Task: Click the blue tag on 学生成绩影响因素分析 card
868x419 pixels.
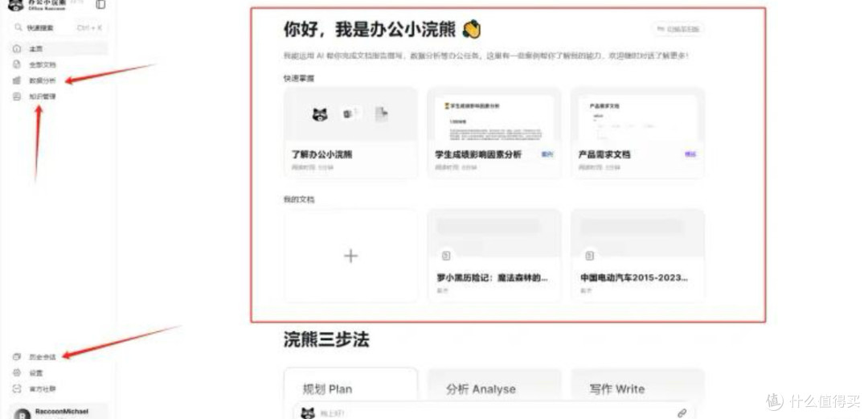Action: click(547, 154)
